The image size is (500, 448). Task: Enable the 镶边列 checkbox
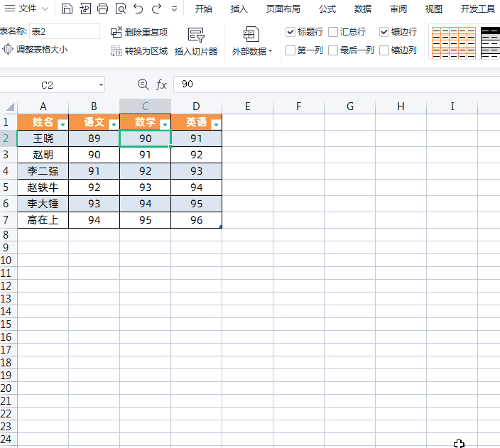click(x=384, y=50)
